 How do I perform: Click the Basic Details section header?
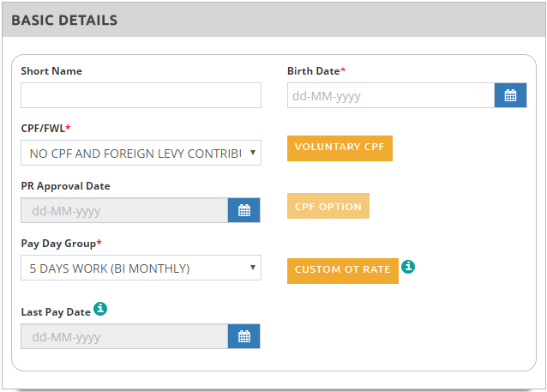pyautogui.click(x=64, y=20)
